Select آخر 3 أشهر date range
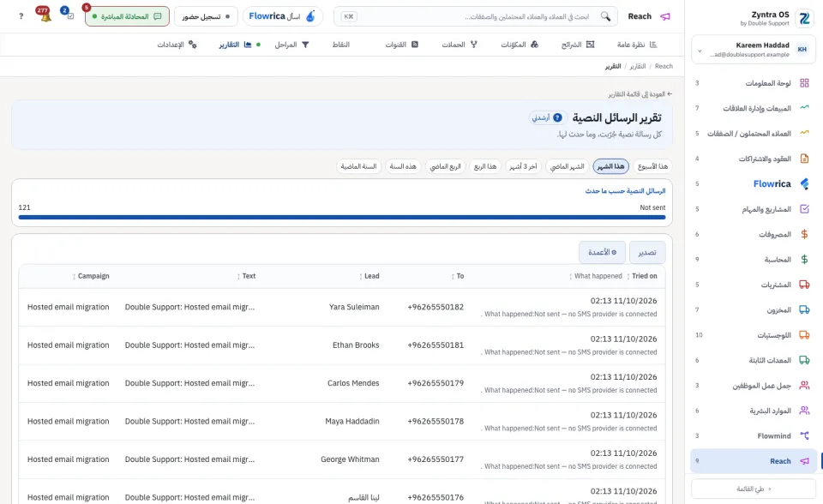This screenshot has height=504, width=823. 523,166
